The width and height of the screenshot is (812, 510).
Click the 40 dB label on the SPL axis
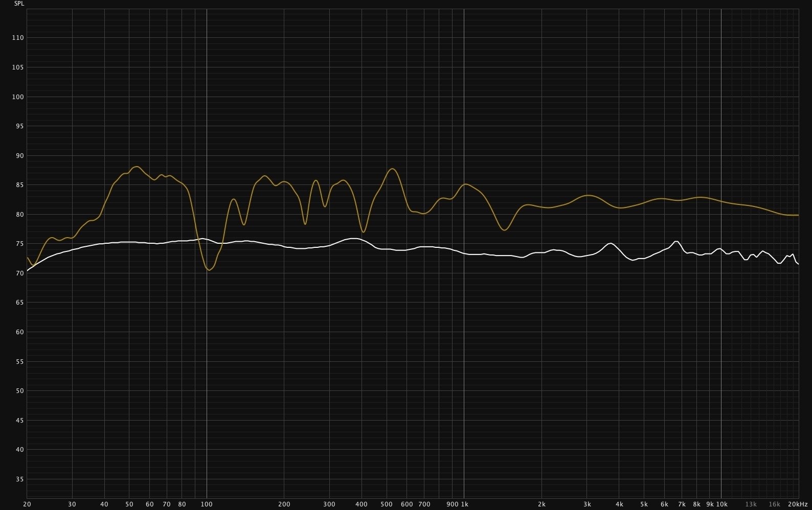[20, 450]
